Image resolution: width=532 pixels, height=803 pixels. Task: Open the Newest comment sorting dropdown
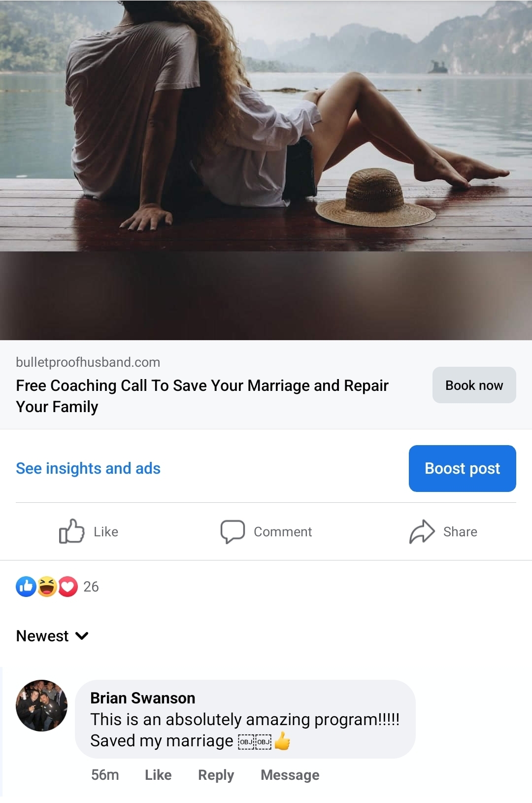click(x=52, y=636)
